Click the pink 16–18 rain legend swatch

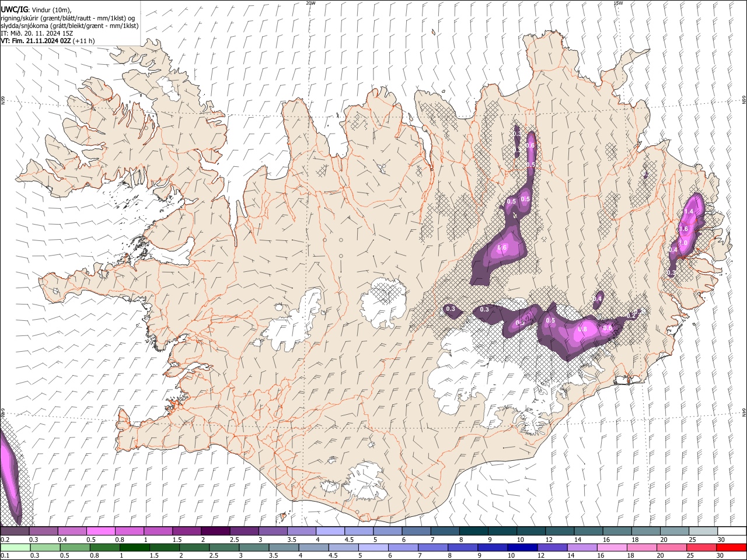pos(612,547)
